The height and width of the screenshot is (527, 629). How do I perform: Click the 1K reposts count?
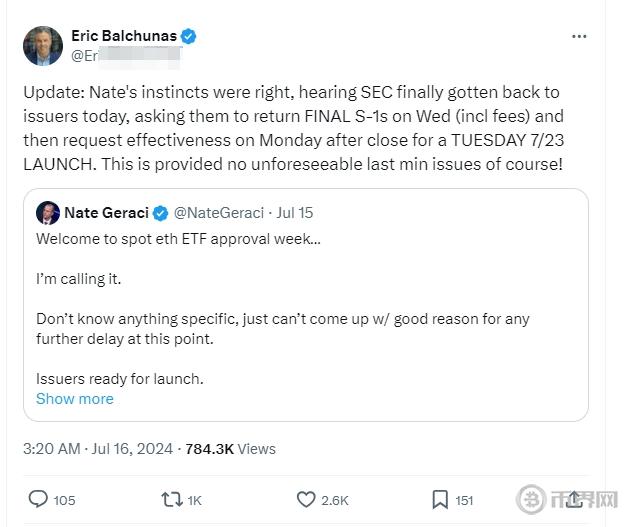(x=194, y=499)
